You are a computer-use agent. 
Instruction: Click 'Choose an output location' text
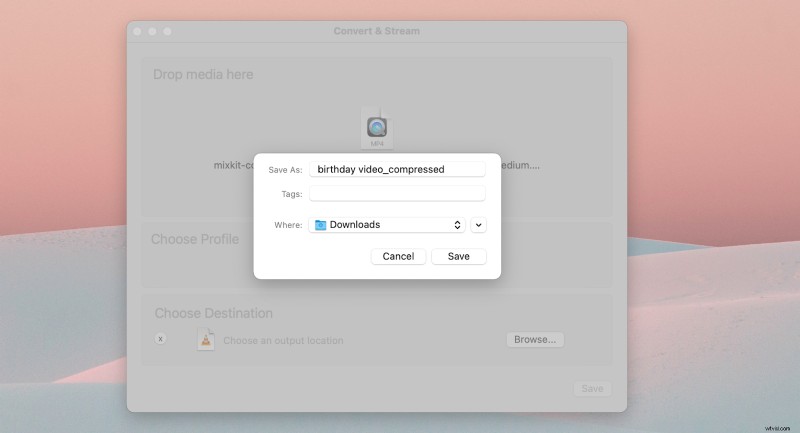tap(283, 341)
